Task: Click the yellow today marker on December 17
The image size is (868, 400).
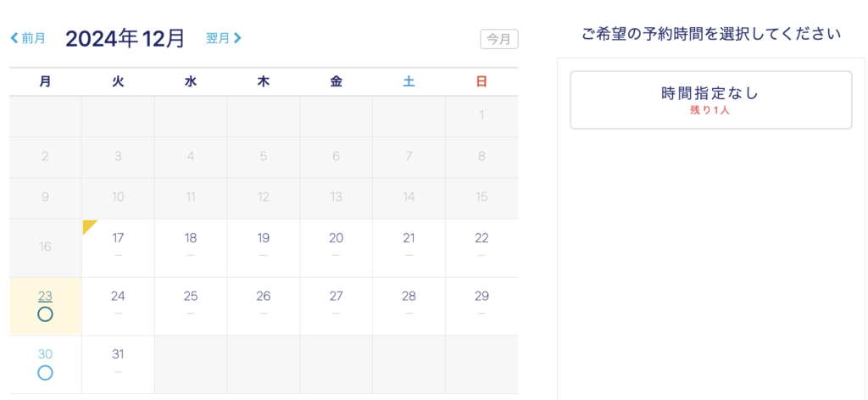Action: (x=89, y=226)
